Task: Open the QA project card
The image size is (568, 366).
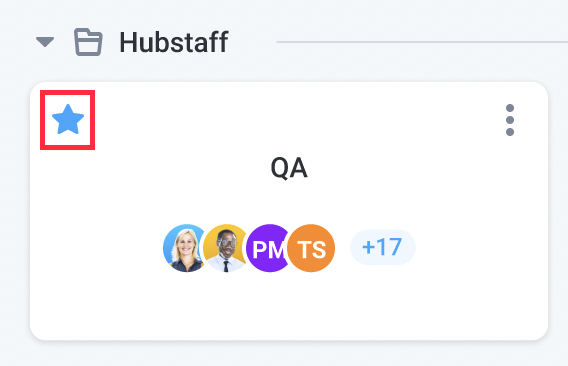Action: [289, 211]
